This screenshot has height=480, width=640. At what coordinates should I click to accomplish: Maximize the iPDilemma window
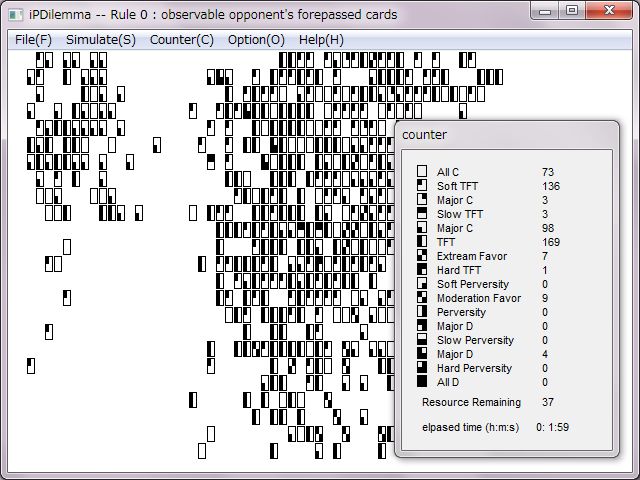(572, 11)
